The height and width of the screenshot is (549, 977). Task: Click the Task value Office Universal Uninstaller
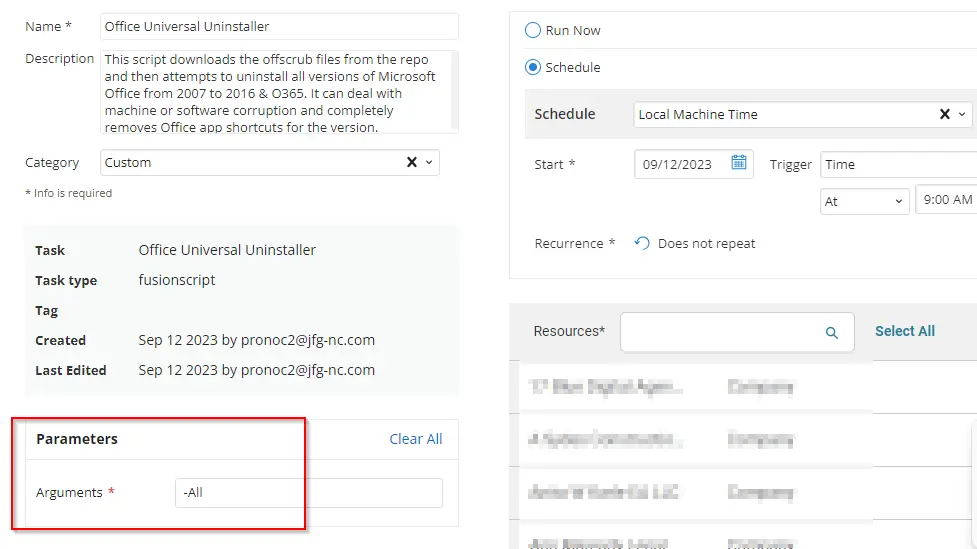(227, 250)
